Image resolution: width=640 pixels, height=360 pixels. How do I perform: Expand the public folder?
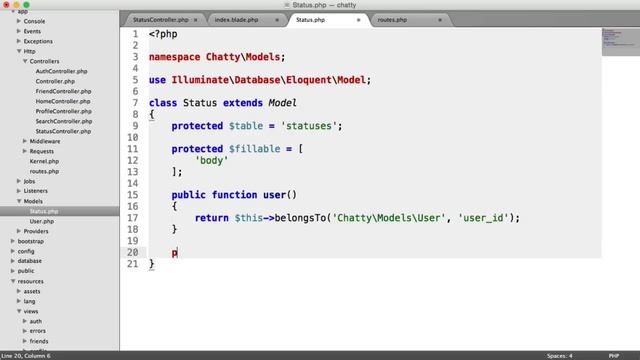(13, 271)
